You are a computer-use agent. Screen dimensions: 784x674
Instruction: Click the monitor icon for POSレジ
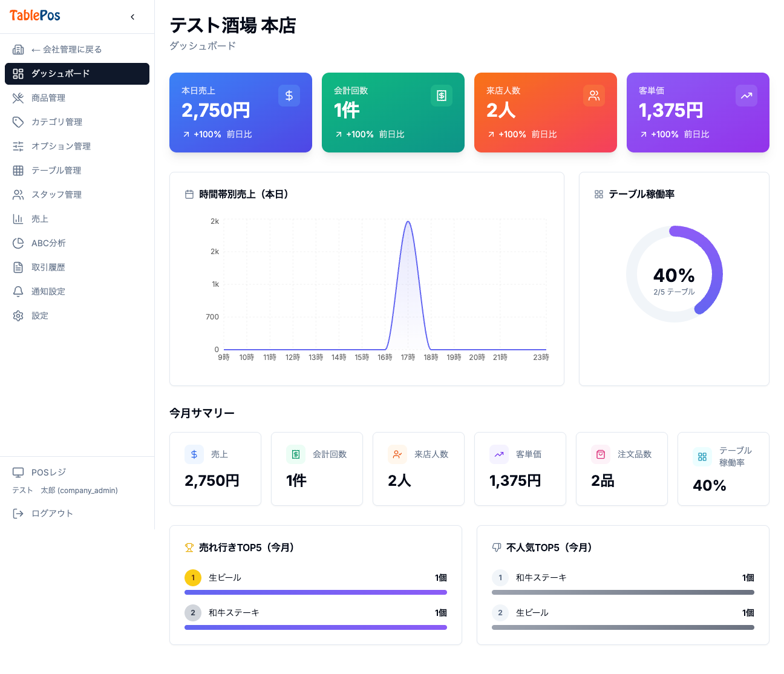click(18, 473)
